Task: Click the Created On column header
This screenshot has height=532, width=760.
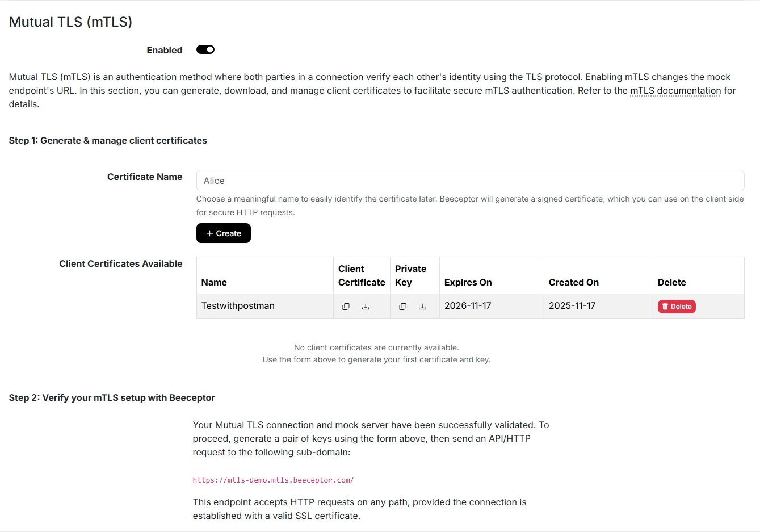Action: [x=573, y=282]
